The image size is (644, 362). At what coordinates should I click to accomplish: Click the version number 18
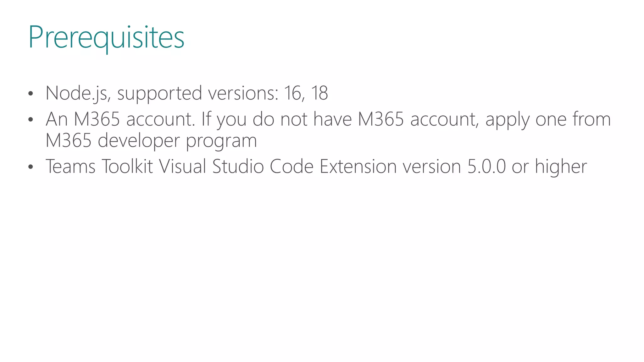tap(319, 93)
